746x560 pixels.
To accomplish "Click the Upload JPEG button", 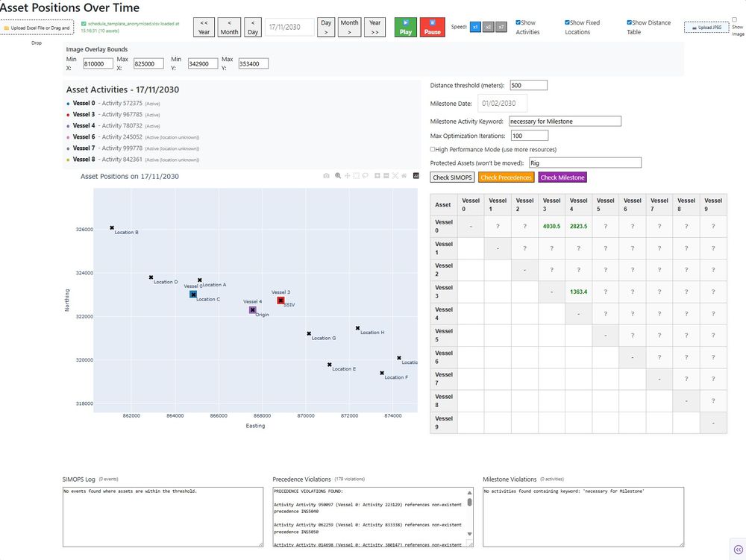I will pos(706,28).
